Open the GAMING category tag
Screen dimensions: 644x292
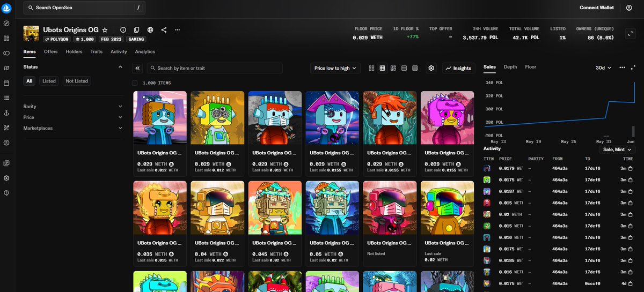(136, 39)
